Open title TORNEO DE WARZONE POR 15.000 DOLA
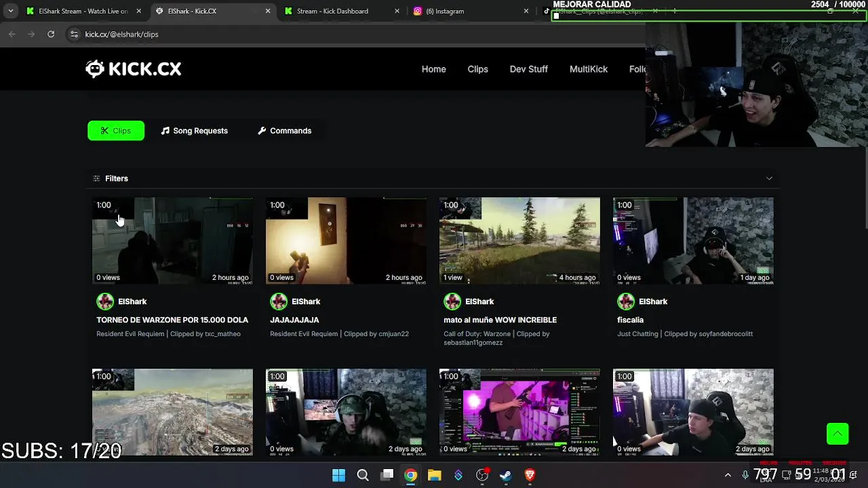Viewport: 868px width, 488px height. [x=172, y=320]
